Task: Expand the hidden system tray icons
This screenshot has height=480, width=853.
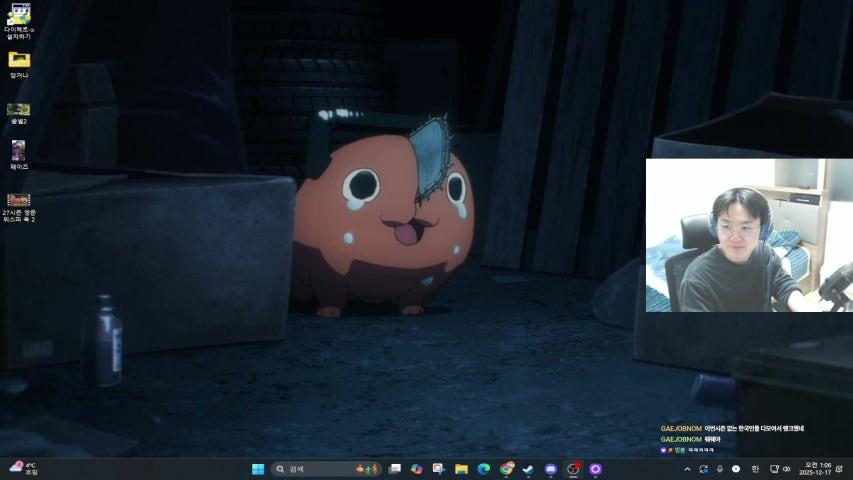Action: [x=687, y=469]
